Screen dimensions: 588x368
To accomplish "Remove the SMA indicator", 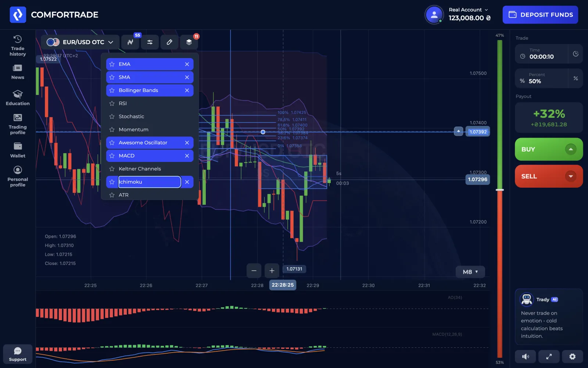I will point(187,77).
